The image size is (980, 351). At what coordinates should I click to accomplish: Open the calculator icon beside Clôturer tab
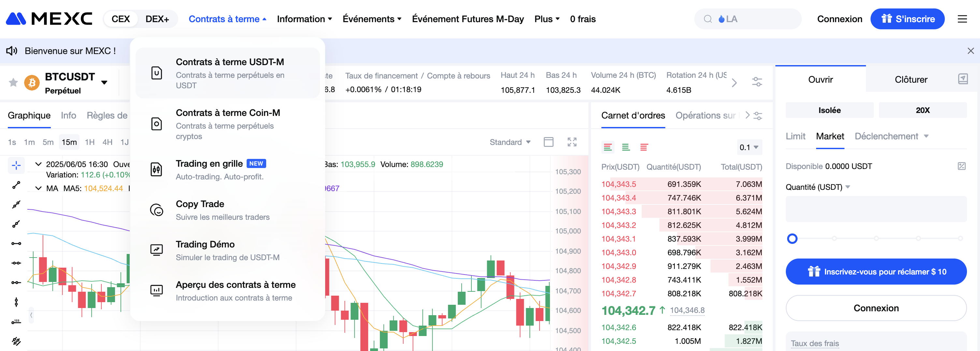tap(962, 79)
